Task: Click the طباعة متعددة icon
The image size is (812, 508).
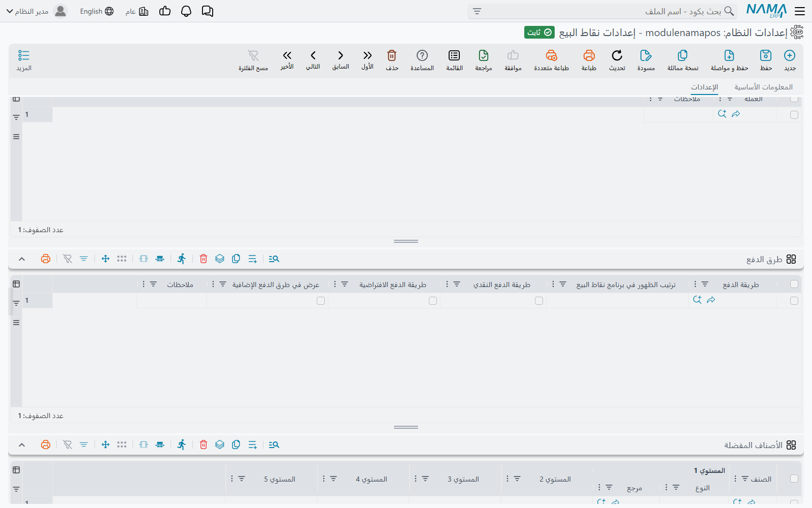Action: point(552,55)
